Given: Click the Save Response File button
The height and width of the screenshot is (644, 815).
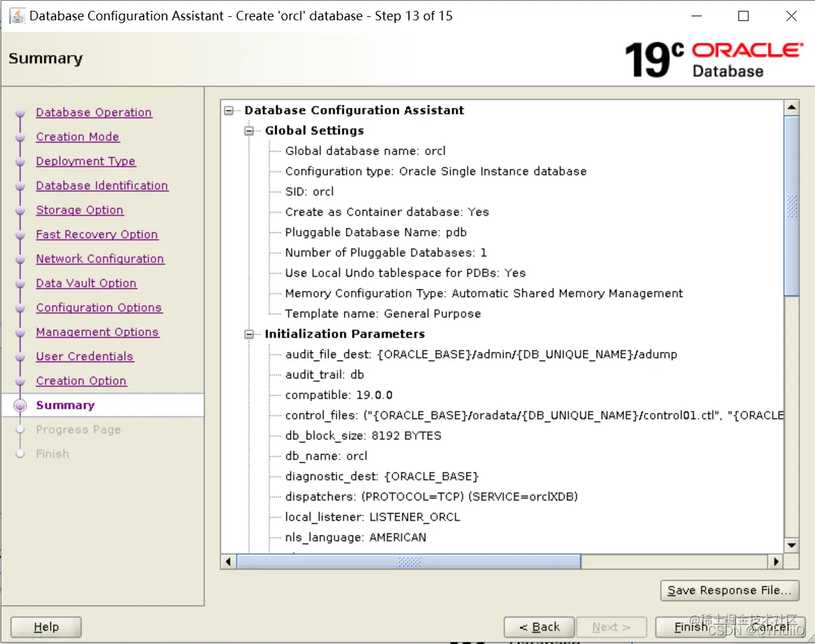Looking at the screenshot, I should pos(730,590).
